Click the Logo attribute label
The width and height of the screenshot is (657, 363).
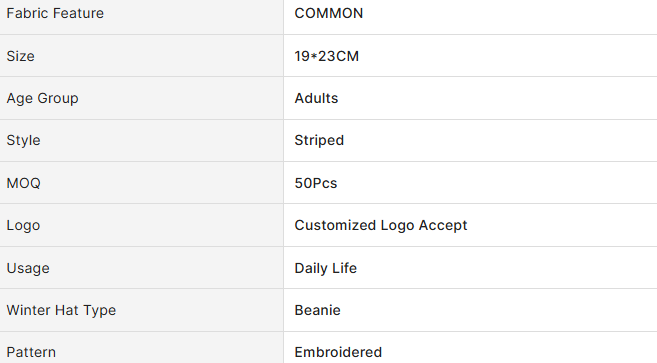[23, 226]
